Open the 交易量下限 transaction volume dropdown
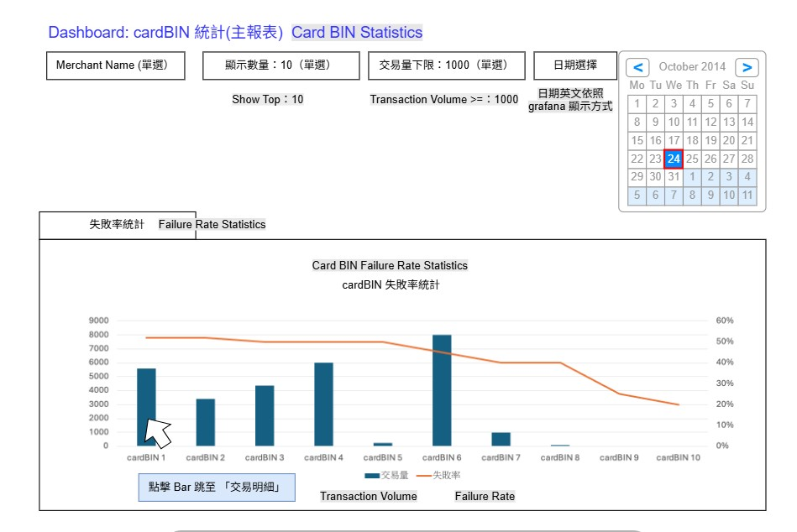The image size is (797, 532). click(x=447, y=65)
